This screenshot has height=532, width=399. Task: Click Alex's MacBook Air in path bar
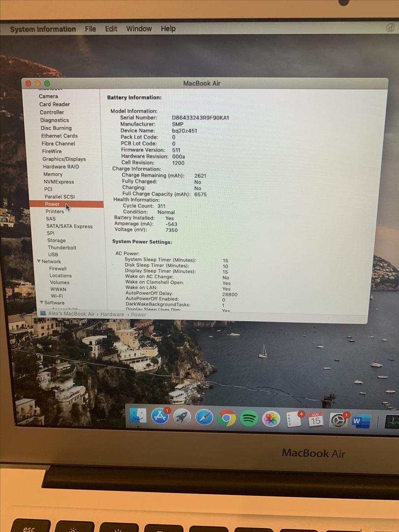pos(71,314)
